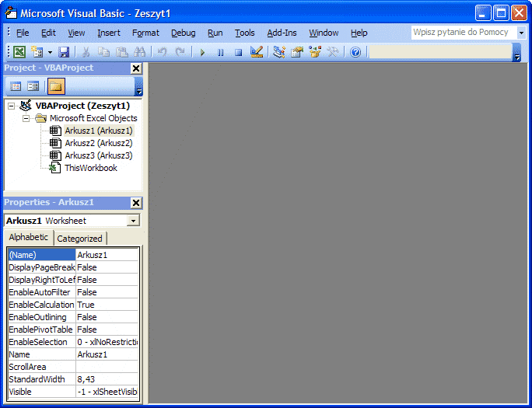Select ThisWorkbook in the project tree
The image size is (532, 408).
(90, 168)
